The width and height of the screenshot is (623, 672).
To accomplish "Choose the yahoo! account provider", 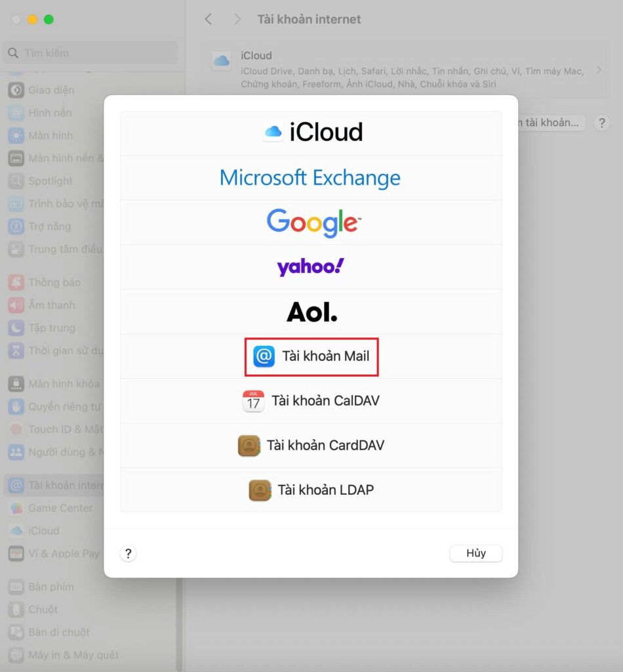I will pos(311,267).
